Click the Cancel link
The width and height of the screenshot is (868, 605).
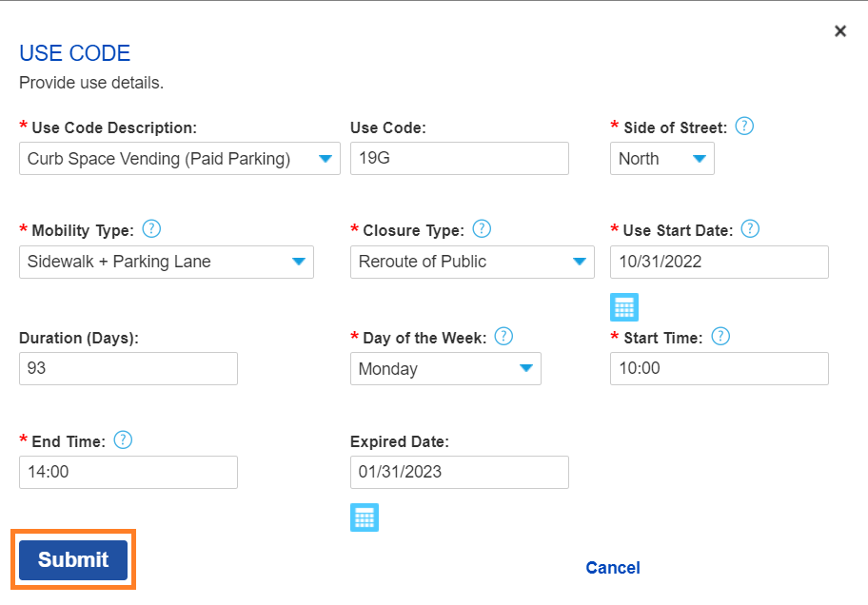[x=613, y=568]
